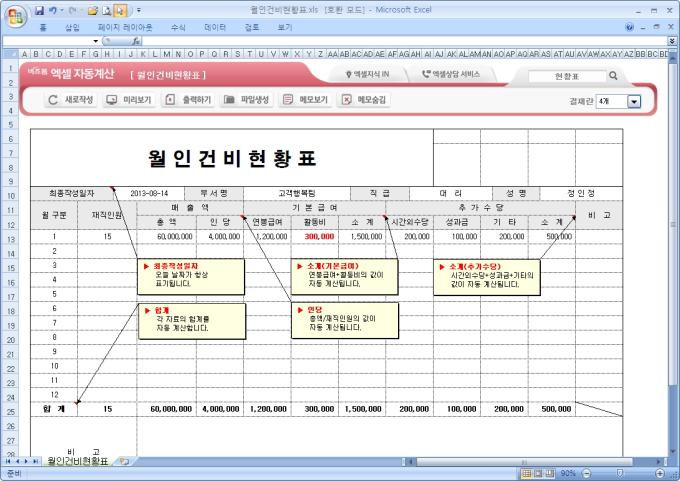The height and width of the screenshot is (481, 680).
Task: Go to last sheet with navigation arrow
Action: (36, 461)
